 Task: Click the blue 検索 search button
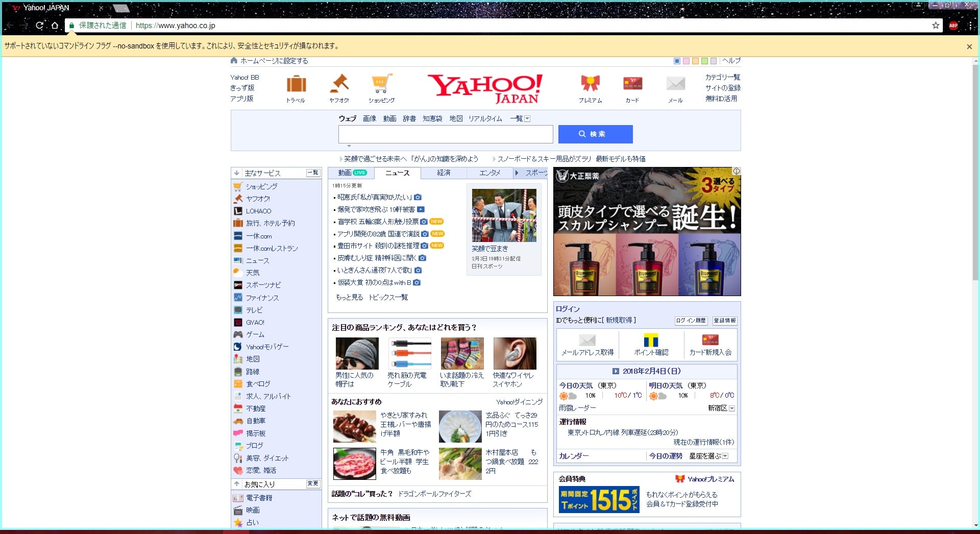(x=595, y=134)
